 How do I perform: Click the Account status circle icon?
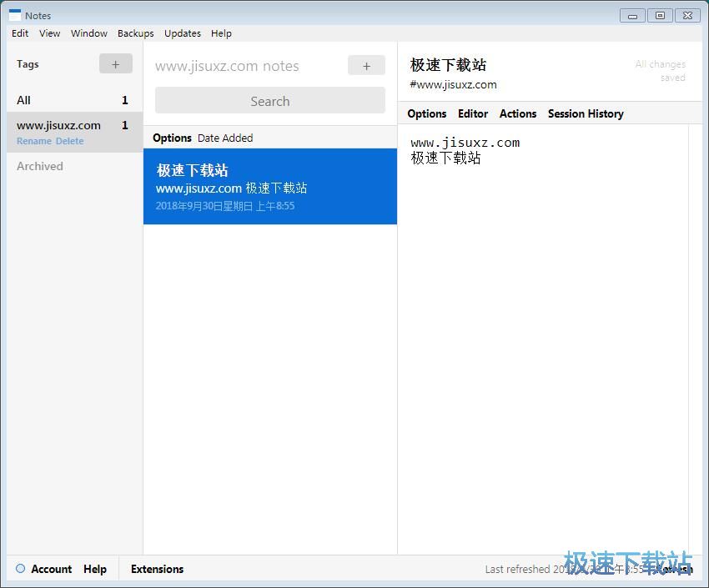[x=20, y=568]
